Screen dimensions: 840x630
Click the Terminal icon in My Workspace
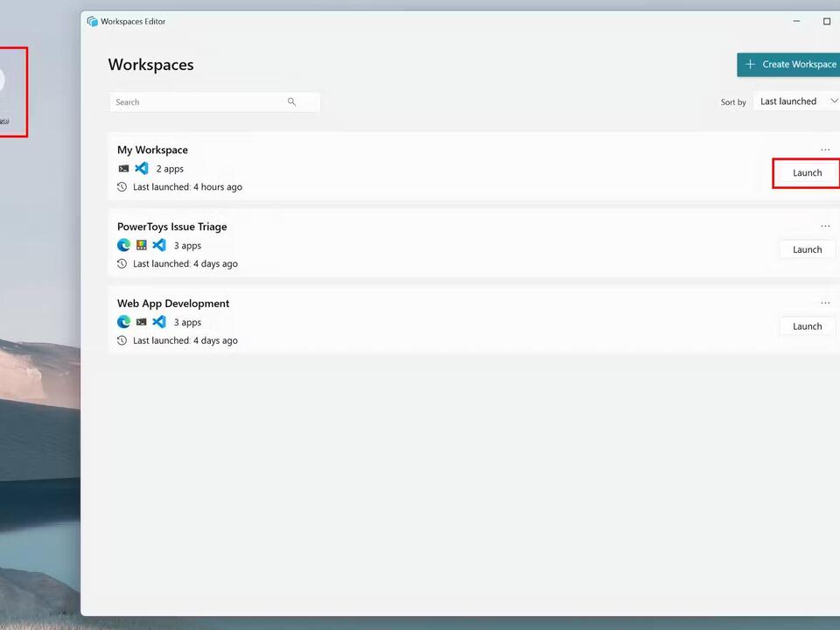(x=123, y=168)
